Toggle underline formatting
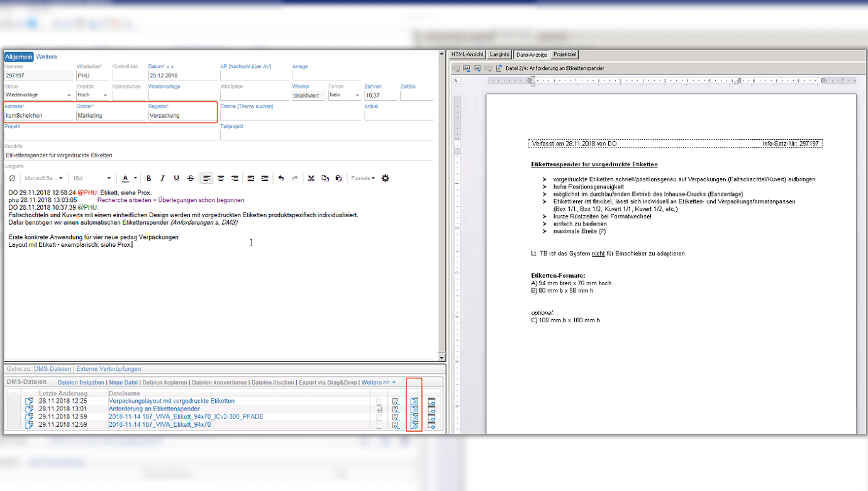Screen dimensions: 868x491 point(177,178)
